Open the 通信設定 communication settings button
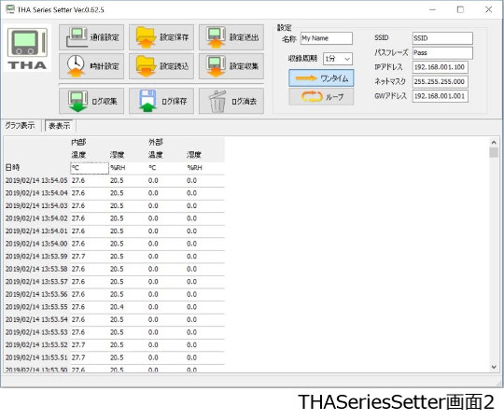This screenshot has width=504, height=420. click(x=91, y=37)
